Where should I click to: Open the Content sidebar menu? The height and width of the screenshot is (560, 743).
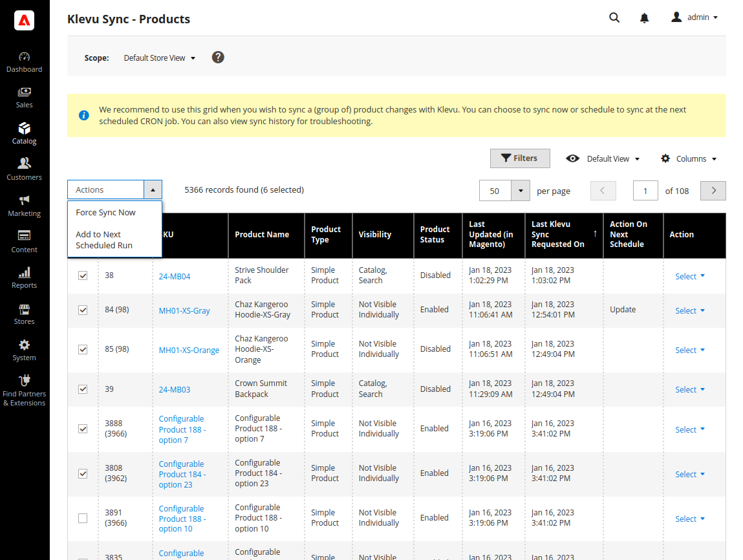coord(24,242)
